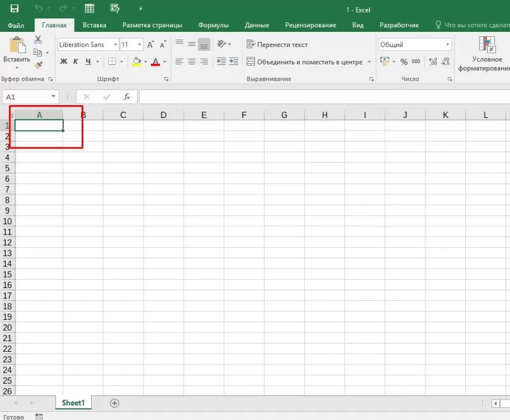Click the fx insert function icon
510x420 pixels.
[x=127, y=96]
